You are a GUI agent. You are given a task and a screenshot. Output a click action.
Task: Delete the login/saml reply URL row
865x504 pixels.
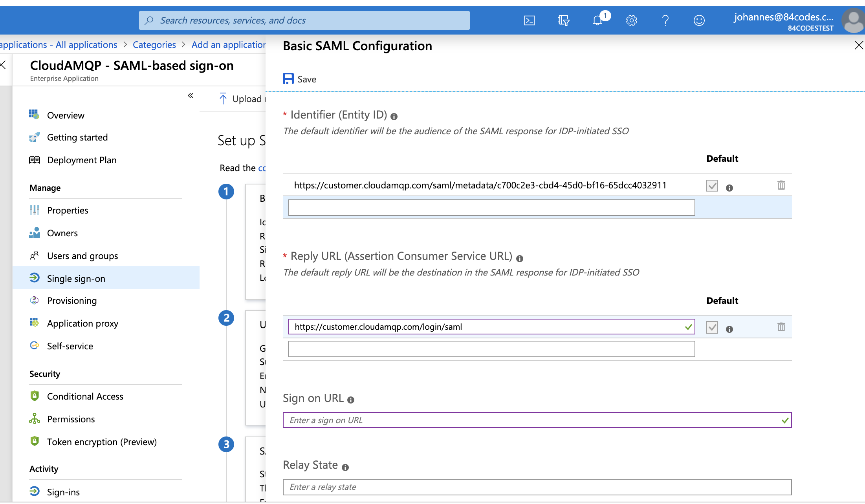[781, 327]
